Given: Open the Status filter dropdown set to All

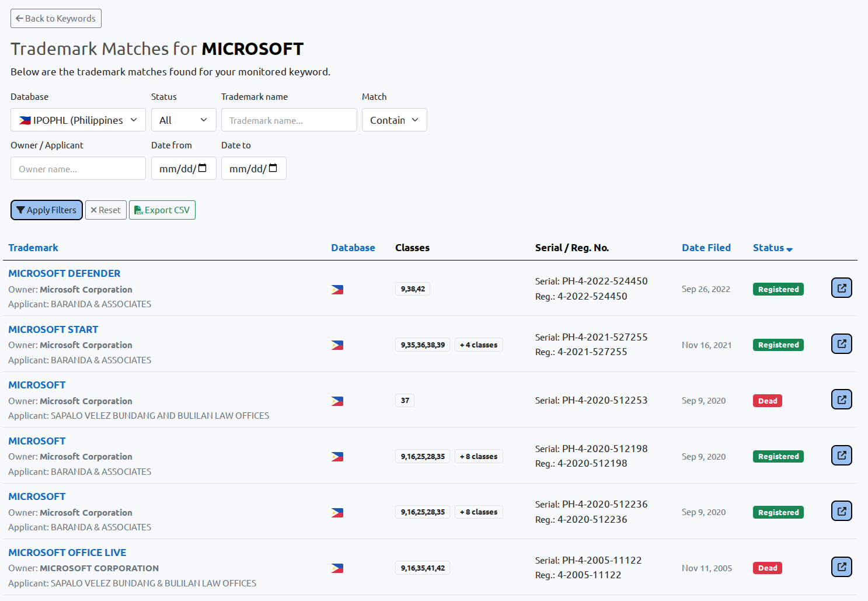Looking at the screenshot, I should click(183, 120).
